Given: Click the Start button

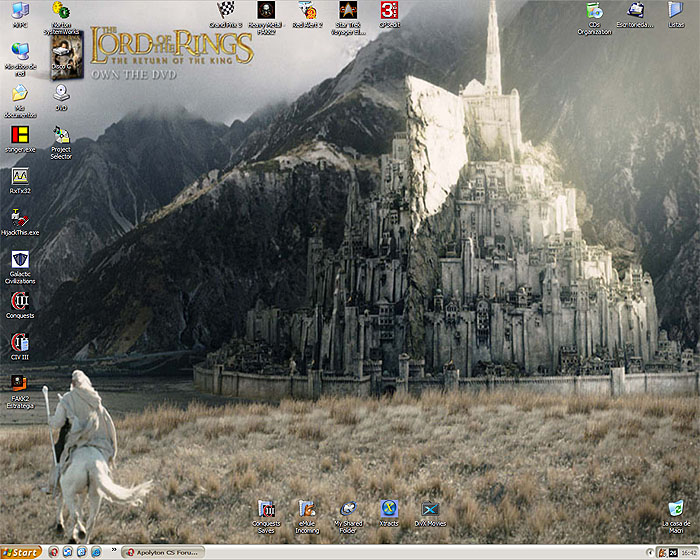Looking at the screenshot, I should pos(22,552).
